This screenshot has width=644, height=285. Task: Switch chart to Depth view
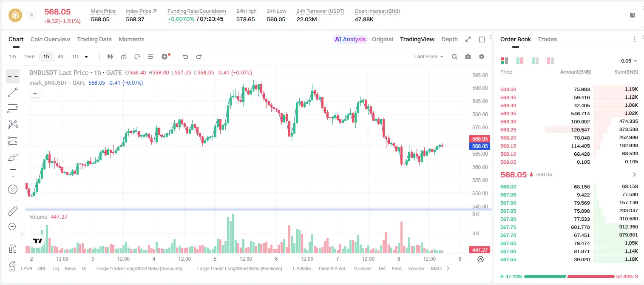click(449, 39)
